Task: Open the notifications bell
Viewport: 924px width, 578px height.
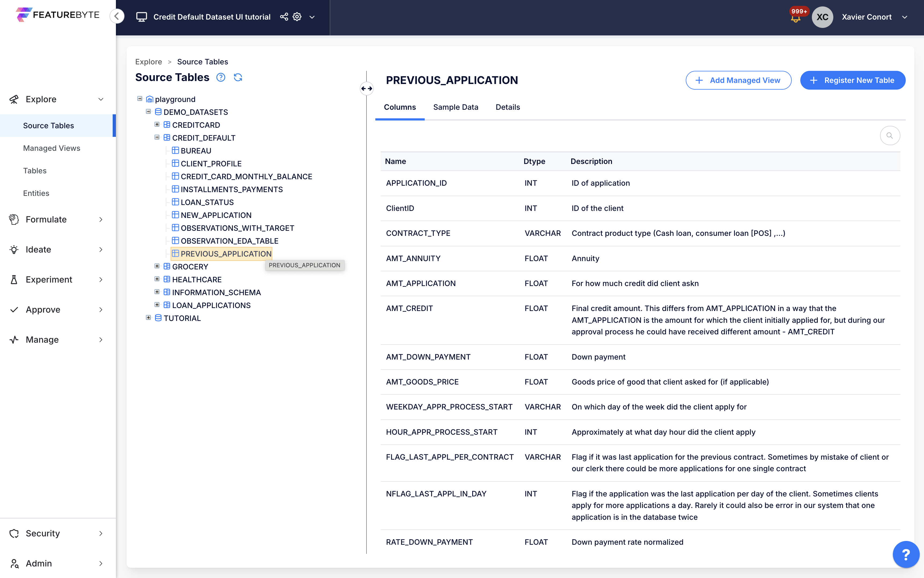Action: point(795,18)
